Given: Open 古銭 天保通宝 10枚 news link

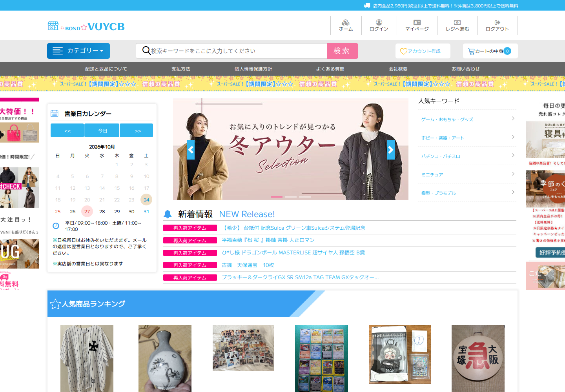Looking at the screenshot, I should [248, 265].
